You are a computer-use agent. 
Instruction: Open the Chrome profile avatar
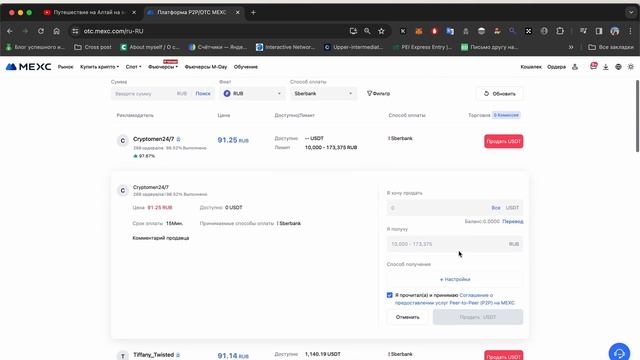click(615, 31)
